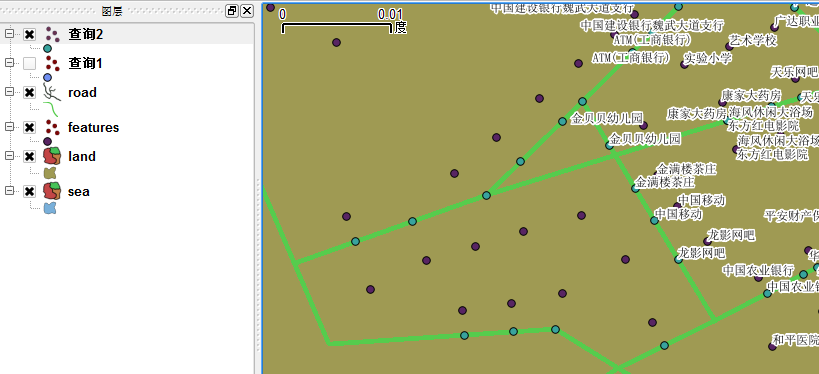Screen dimensions: 819x374
Task: Click the features point layer icon
Action: [x=52, y=127]
